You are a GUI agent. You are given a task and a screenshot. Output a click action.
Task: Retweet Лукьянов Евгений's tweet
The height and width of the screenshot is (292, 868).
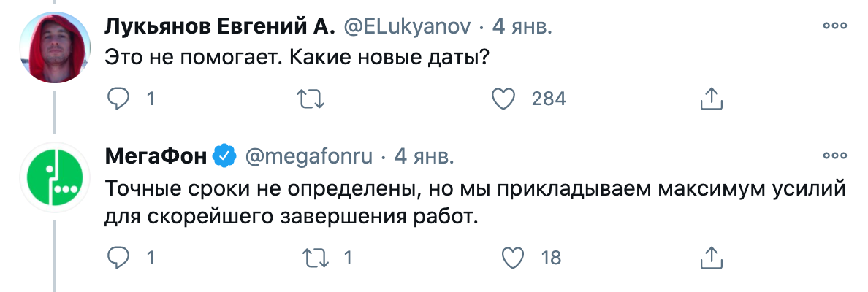coord(312,99)
